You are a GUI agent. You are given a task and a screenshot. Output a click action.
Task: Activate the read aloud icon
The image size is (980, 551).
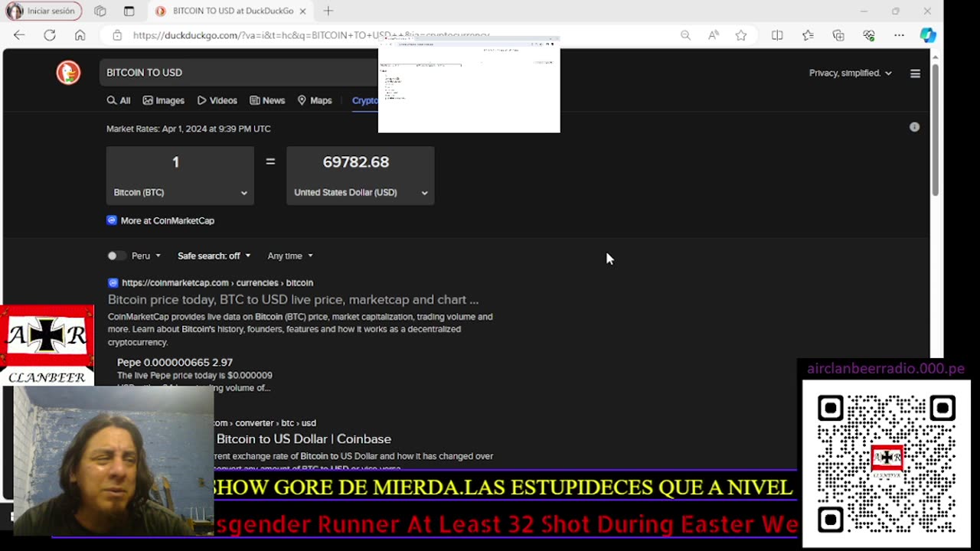pos(714,35)
